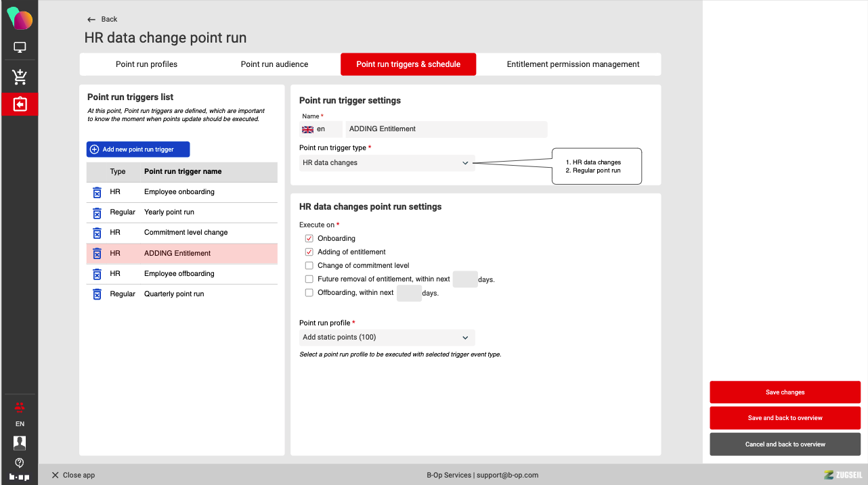The image size is (868, 485).
Task: Click the Save changes button
Action: (x=785, y=392)
